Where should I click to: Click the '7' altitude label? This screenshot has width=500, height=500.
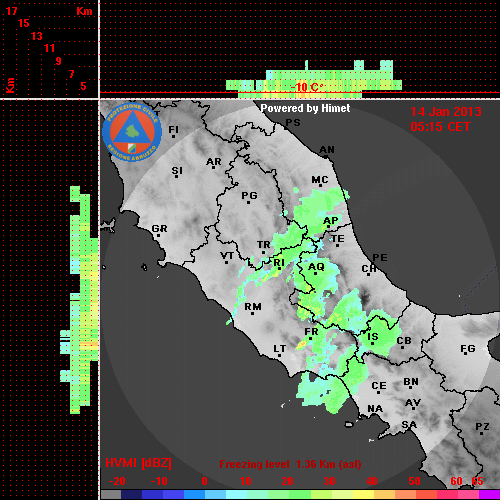coord(71,74)
